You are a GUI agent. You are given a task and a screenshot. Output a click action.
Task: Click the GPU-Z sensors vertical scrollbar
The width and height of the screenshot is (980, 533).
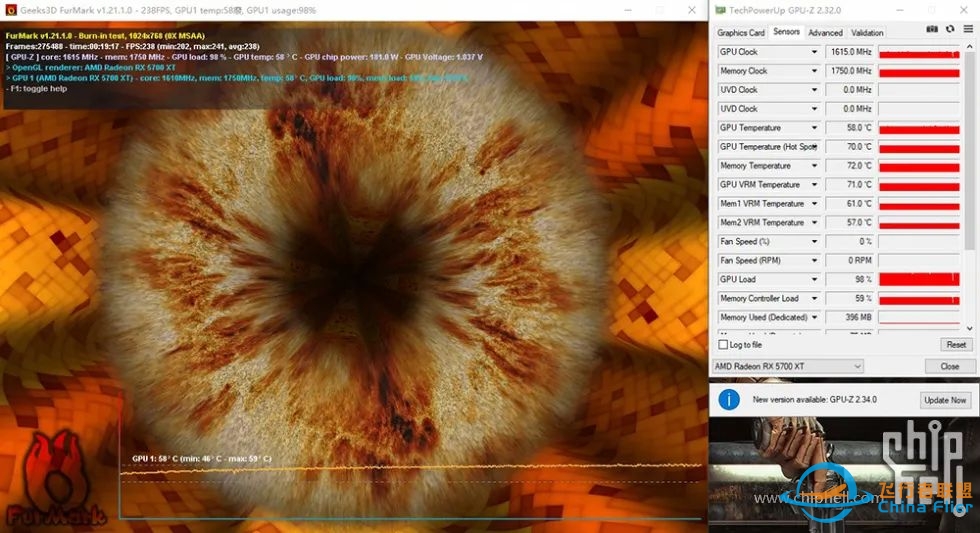pyautogui.click(x=969, y=150)
